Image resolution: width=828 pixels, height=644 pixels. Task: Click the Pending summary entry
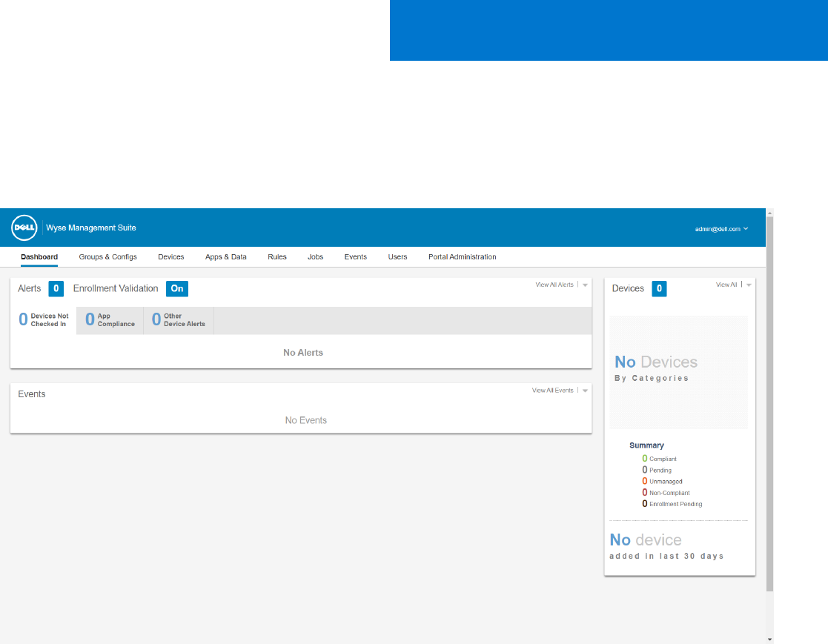(x=657, y=470)
